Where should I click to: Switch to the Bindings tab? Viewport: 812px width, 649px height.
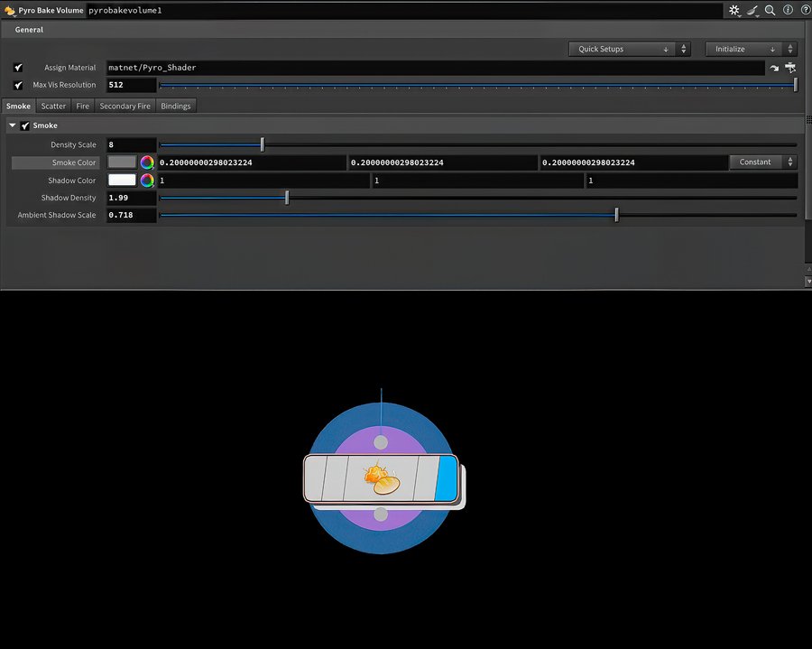pyautogui.click(x=176, y=107)
